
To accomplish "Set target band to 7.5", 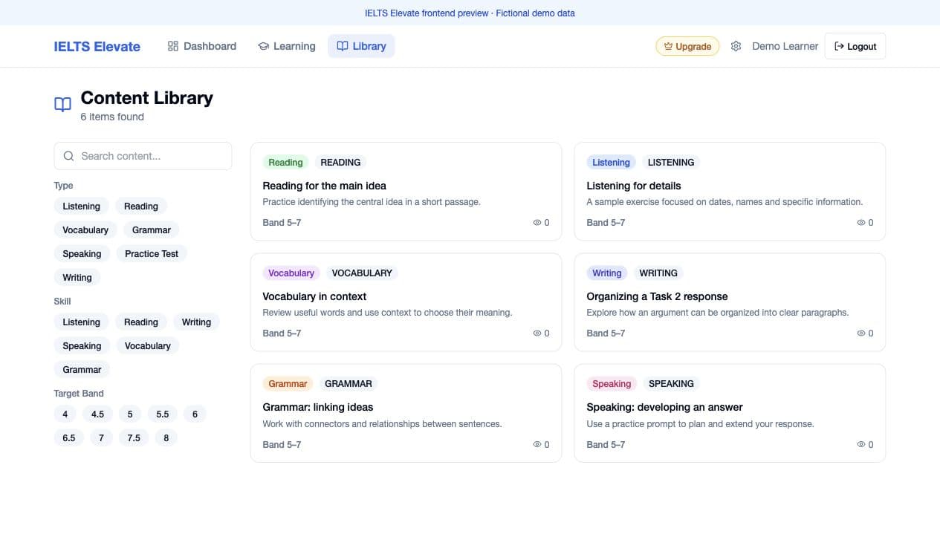I will (134, 438).
